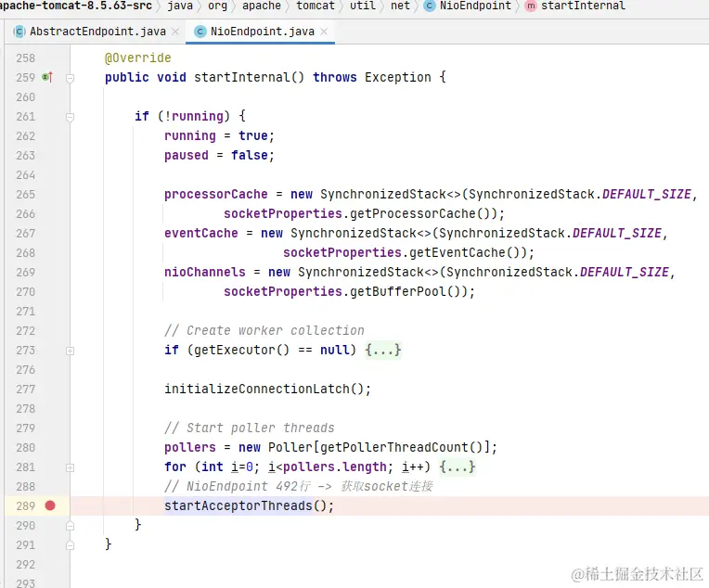Click the 'Start poller threads' comment
Image resolution: width=709 pixels, height=588 pixels.
[x=249, y=428]
